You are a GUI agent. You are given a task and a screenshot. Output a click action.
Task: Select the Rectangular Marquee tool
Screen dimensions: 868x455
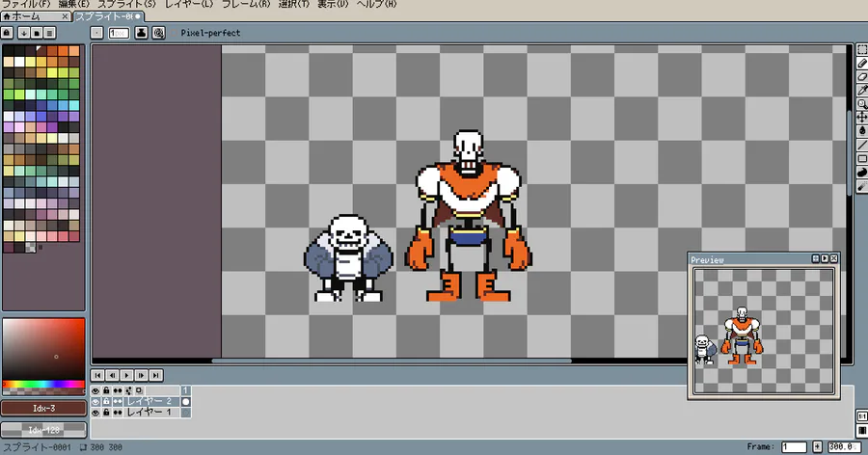coord(862,50)
